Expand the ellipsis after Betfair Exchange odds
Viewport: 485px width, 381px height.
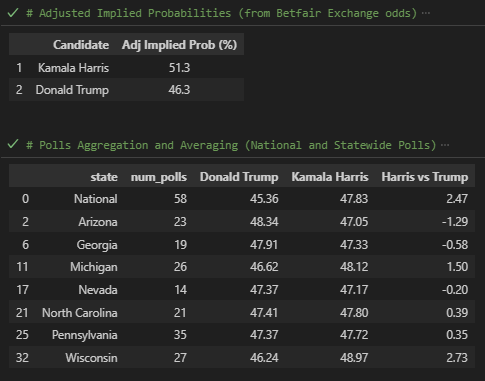(x=426, y=13)
